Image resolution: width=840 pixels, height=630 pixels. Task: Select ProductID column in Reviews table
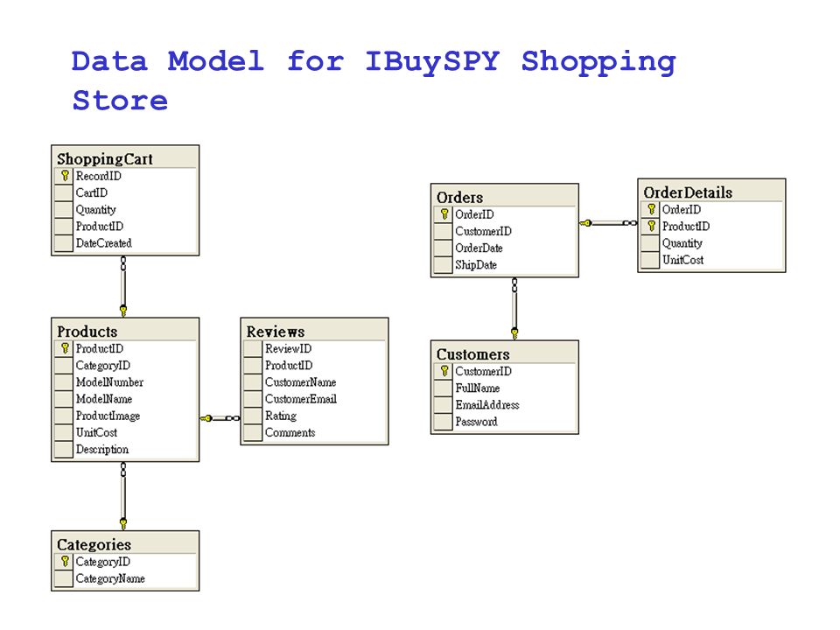tap(289, 366)
